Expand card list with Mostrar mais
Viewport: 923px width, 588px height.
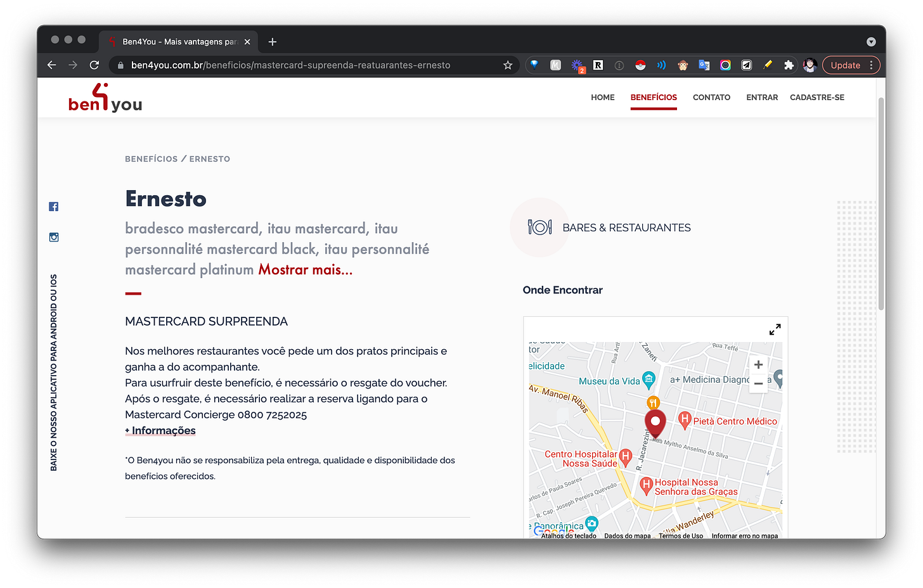coord(305,269)
